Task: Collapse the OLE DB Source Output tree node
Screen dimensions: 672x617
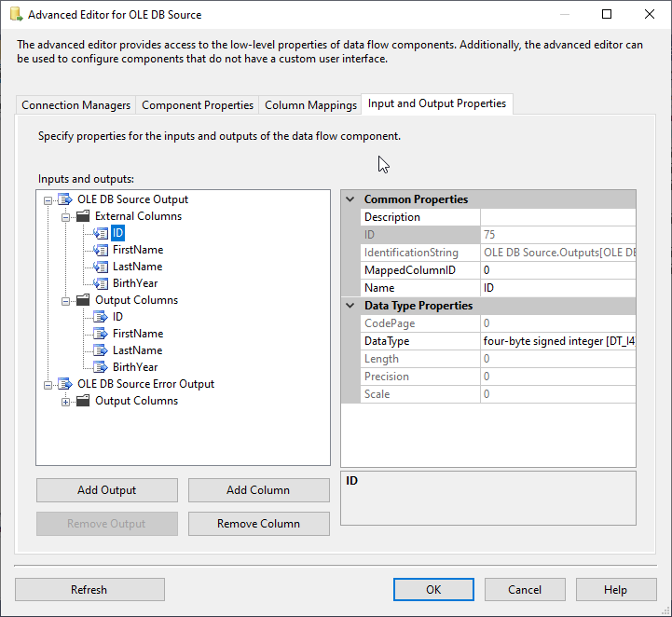Action: point(48,199)
